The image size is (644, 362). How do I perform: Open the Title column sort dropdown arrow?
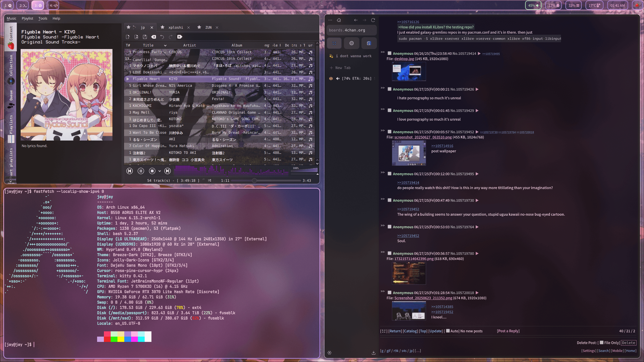click(x=165, y=46)
